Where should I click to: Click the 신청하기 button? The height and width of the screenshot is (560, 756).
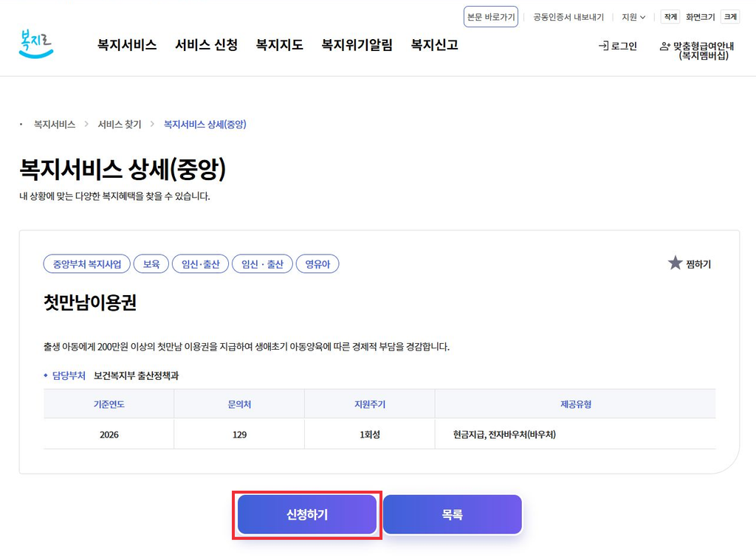click(x=307, y=515)
